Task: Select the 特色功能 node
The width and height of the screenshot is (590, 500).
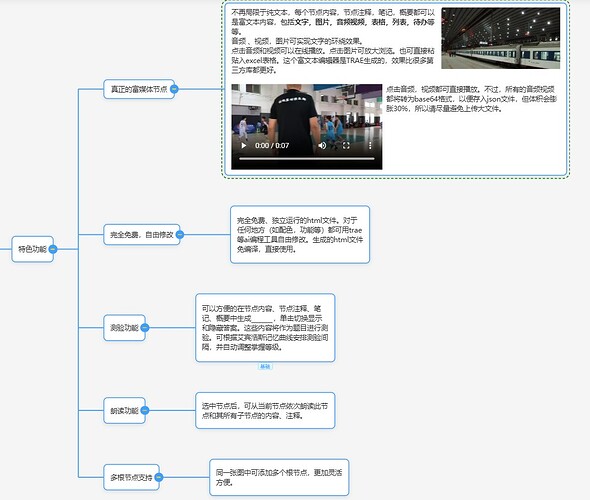Action: click(x=32, y=249)
